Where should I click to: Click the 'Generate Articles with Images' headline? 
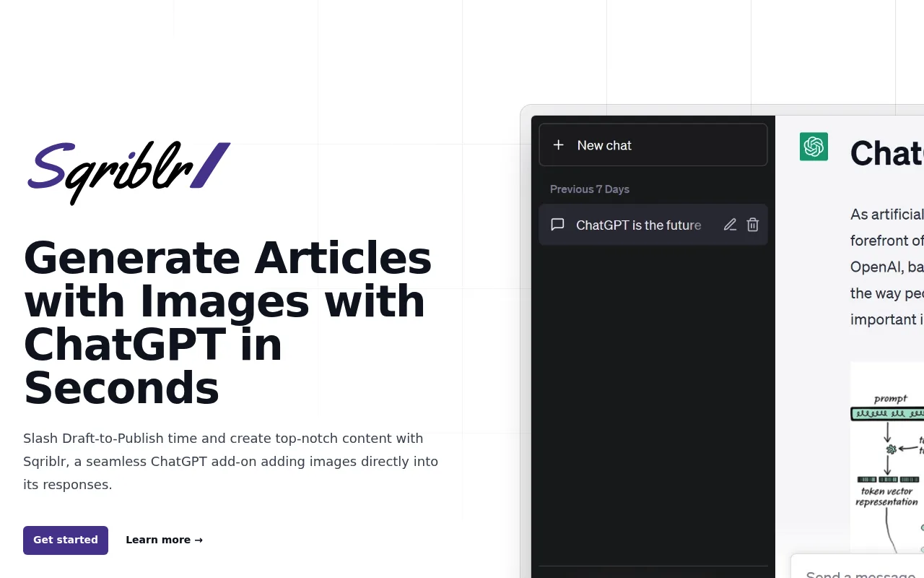point(228,322)
